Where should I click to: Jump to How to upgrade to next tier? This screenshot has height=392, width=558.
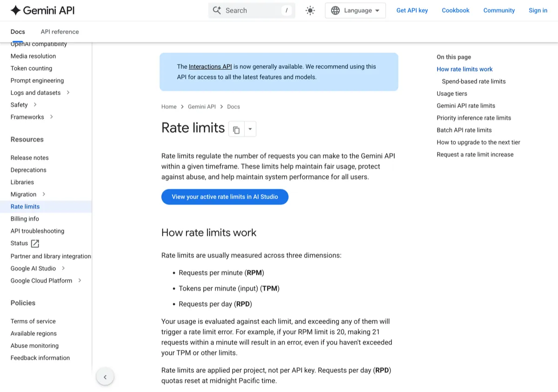478,142
